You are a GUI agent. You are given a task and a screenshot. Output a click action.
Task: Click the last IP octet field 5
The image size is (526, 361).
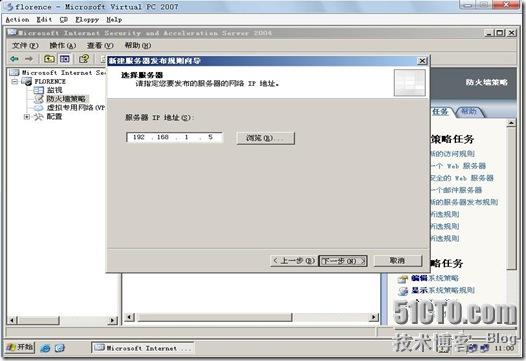pos(210,137)
